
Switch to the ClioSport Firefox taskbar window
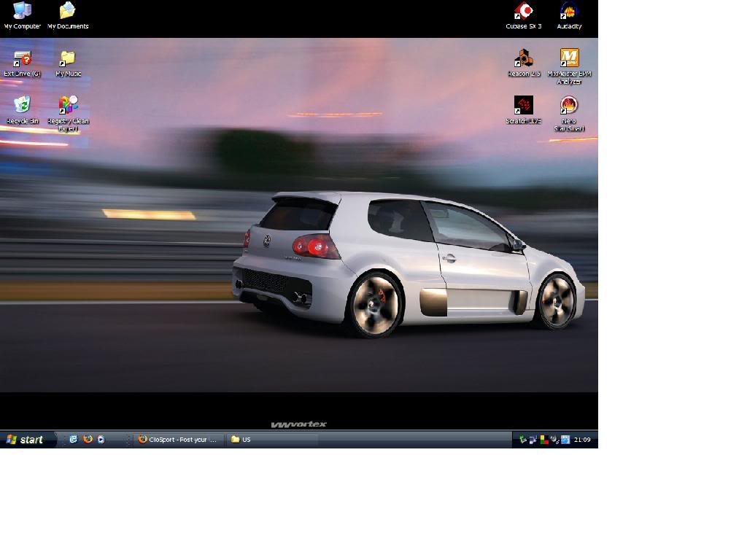coord(179,440)
